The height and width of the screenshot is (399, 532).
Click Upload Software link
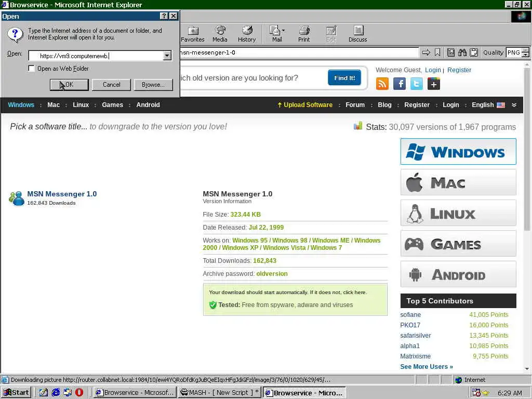pos(304,105)
